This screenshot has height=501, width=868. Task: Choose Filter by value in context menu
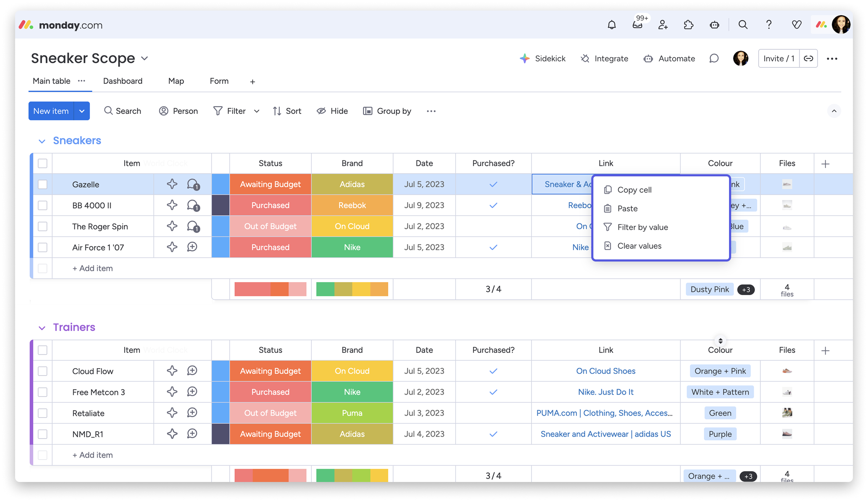(642, 227)
